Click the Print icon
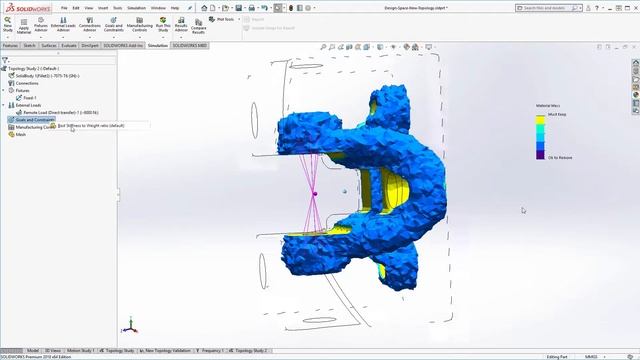640x360 pixels. (252, 8)
